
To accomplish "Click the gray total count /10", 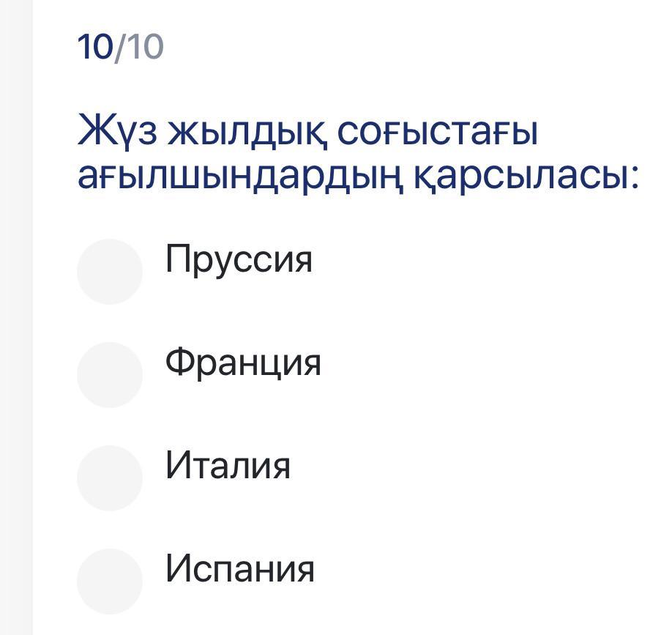I will [x=139, y=48].
